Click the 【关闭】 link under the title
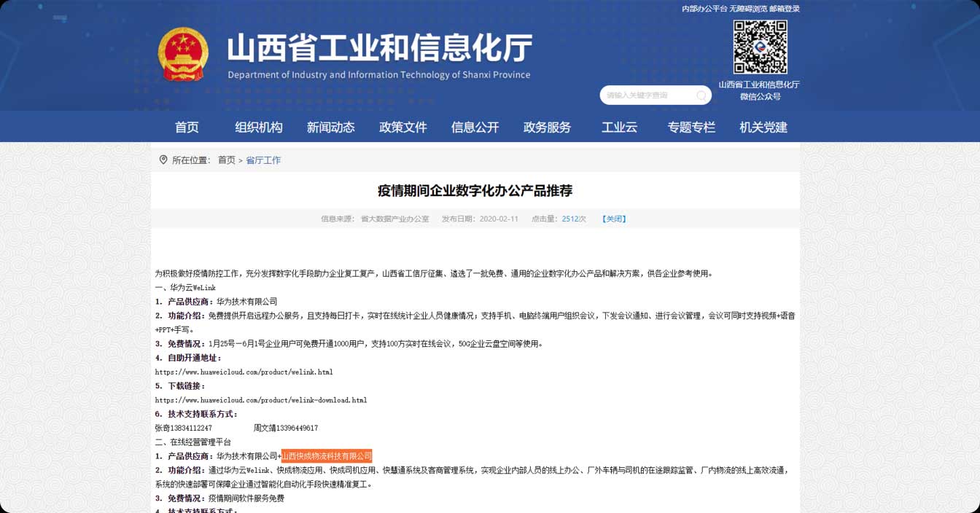Image resolution: width=980 pixels, height=513 pixels. [x=614, y=219]
